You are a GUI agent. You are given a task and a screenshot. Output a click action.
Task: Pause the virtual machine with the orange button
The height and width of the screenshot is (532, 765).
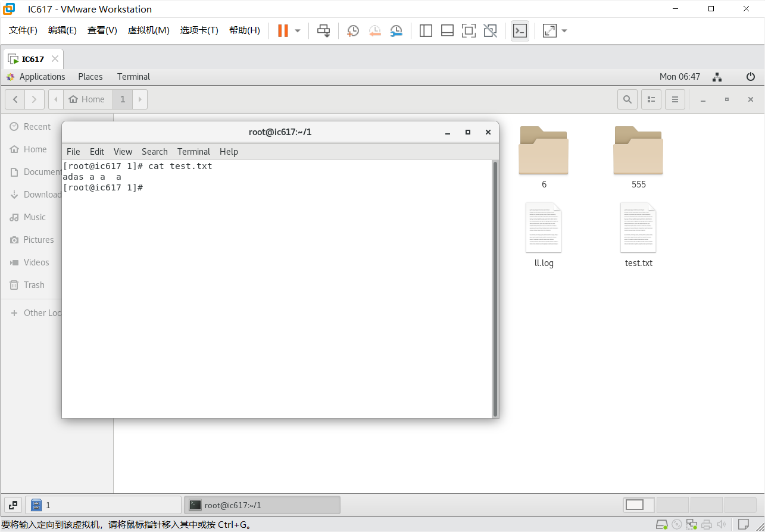[283, 30]
